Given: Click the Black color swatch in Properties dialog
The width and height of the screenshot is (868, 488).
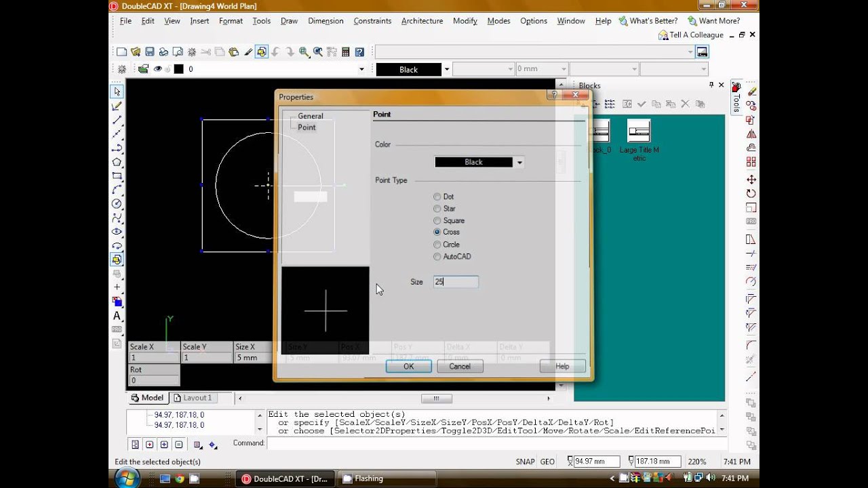Looking at the screenshot, I should click(x=474, y=163).
